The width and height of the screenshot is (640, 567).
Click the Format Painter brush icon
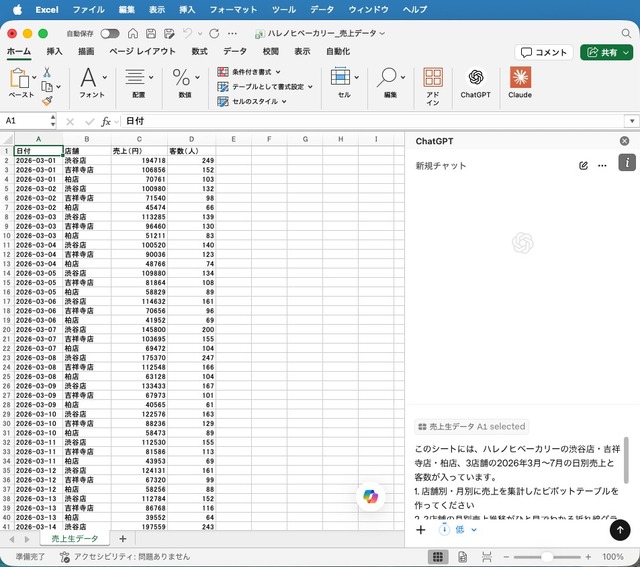[x=47, y=101]
